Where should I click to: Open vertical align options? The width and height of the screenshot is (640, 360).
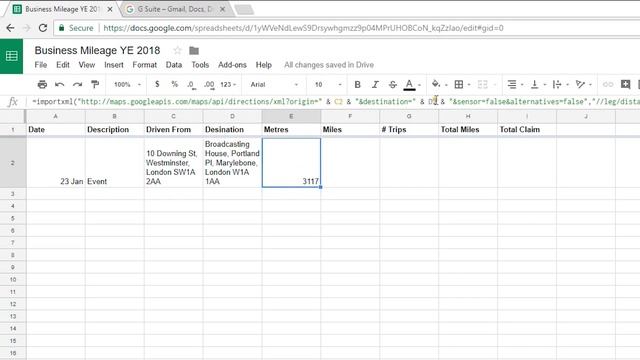point(535,84)
